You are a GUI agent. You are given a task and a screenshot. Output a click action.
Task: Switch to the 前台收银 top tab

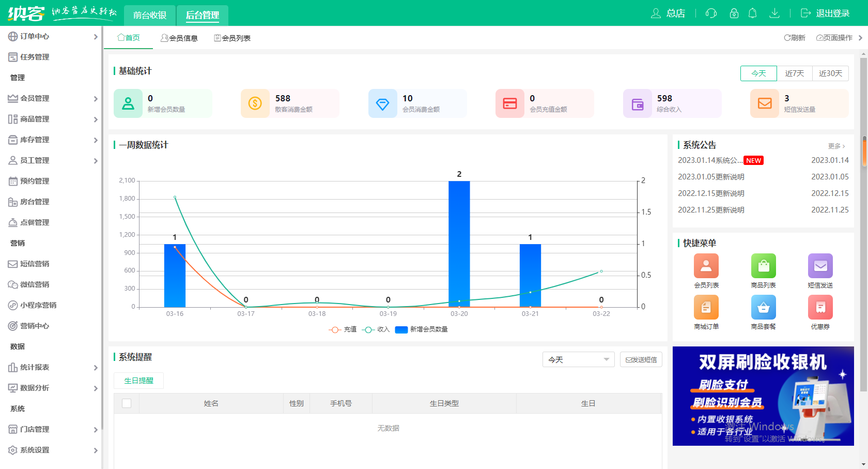(150, 15)
